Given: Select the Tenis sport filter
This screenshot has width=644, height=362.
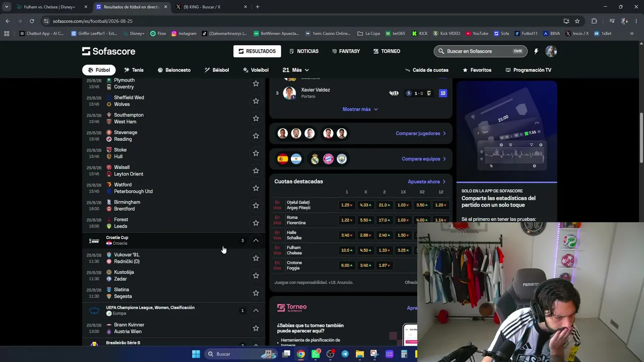Looking at the screenshot, I should [x=133, y=70].
